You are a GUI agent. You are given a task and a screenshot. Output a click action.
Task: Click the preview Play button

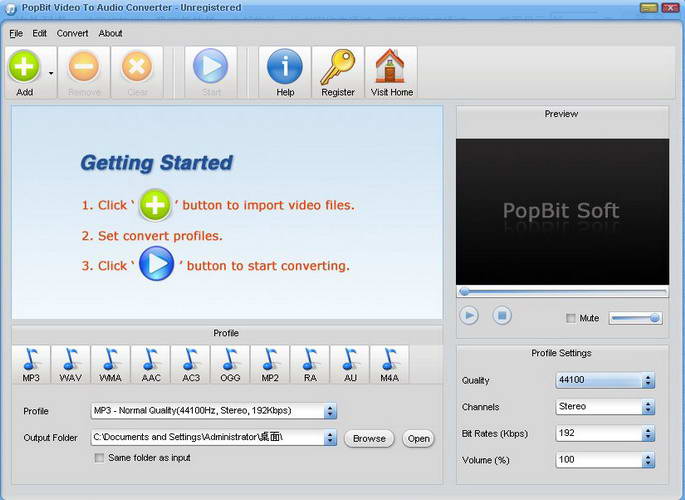tap(469, 315)
